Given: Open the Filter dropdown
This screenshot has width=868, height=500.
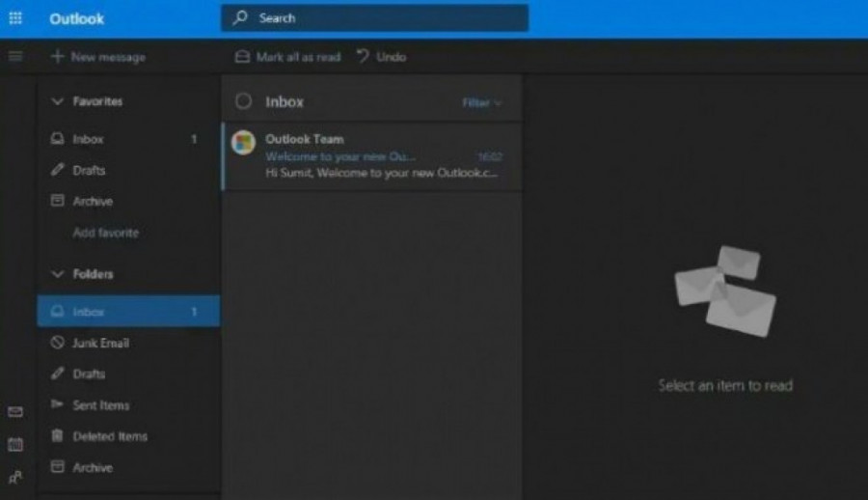Looking at the screenshot, I should coord(481,102).
